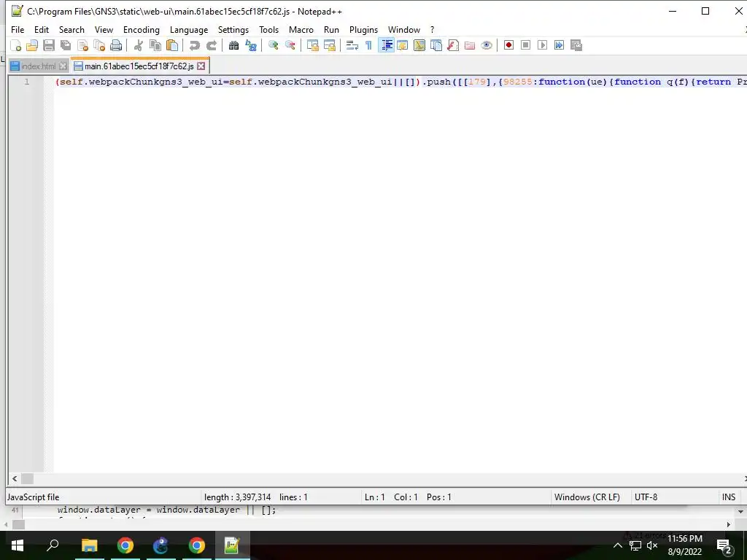The height and width of the screenshot is (560, 747).
Task: Click the JavaScript file status label
Action: tap(34, 497)
